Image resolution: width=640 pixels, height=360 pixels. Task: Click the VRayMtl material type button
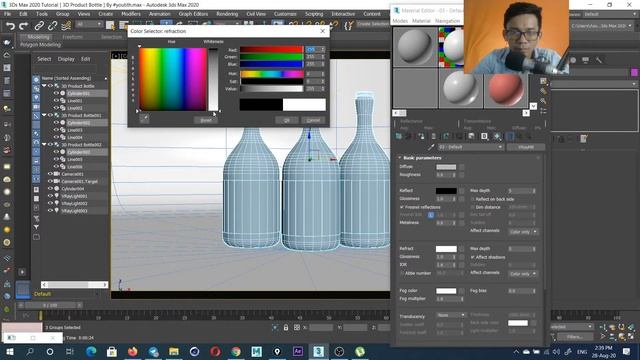point(526,147)
